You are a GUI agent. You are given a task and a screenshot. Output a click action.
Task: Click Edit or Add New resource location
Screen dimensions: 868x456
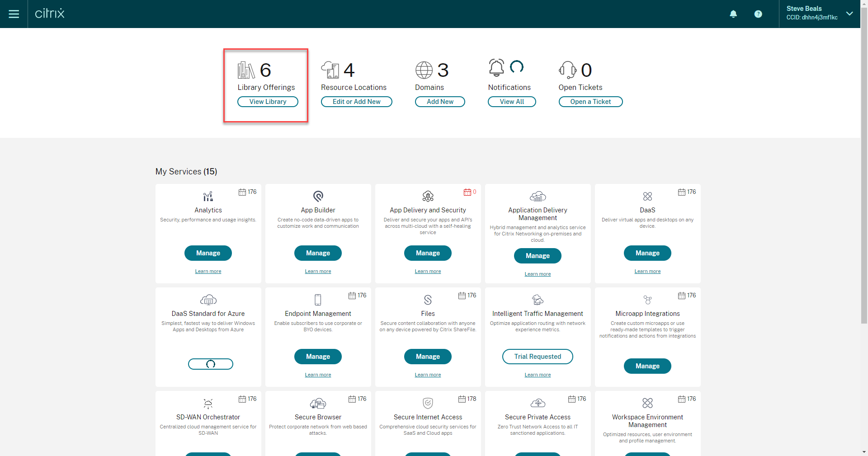coord(357,102)
